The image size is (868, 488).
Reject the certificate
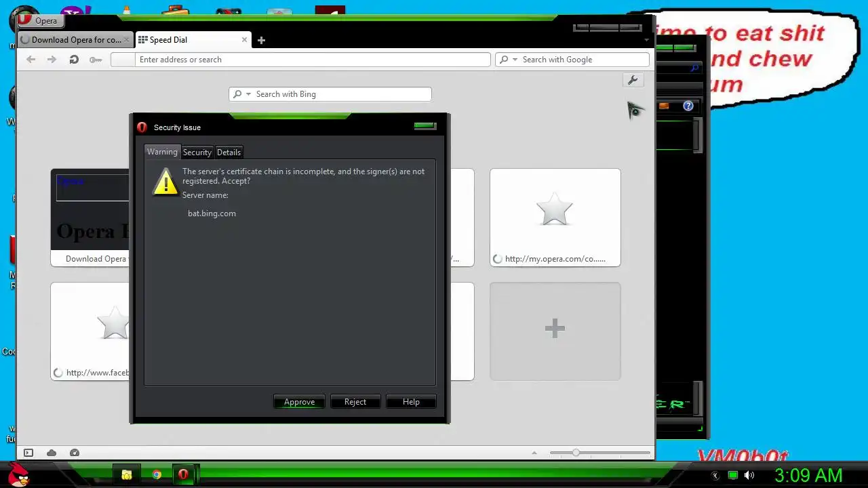pos(355,402)
